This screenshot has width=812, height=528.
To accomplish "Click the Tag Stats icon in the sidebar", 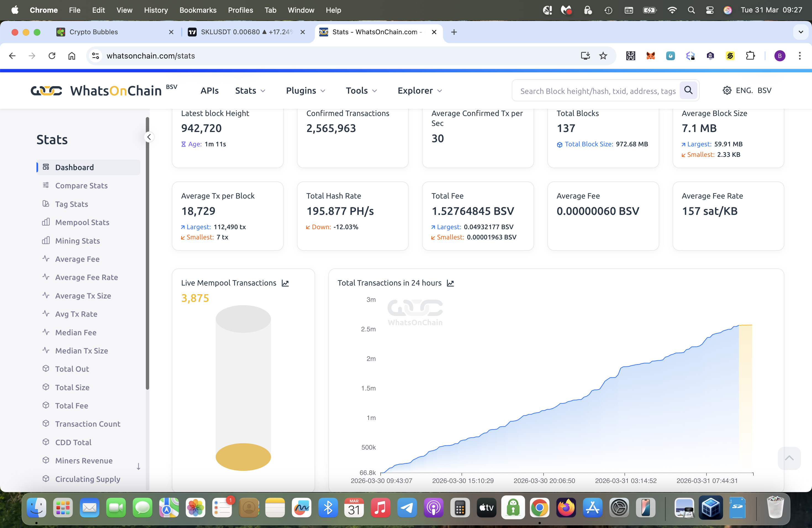I will click(x=46, y=204).
